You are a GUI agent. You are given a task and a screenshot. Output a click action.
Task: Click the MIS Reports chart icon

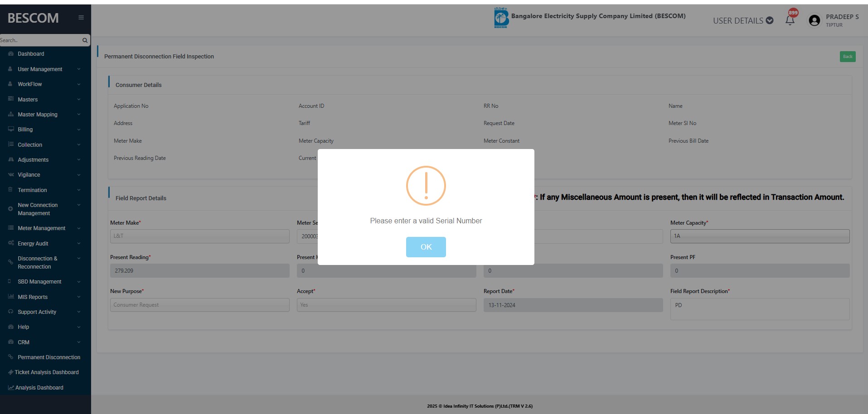11,297
